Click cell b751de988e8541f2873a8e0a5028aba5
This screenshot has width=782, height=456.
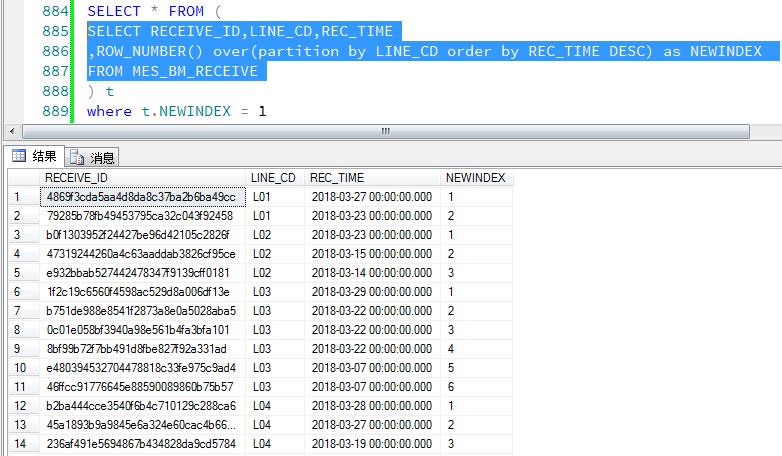click(x=143, y=311)
